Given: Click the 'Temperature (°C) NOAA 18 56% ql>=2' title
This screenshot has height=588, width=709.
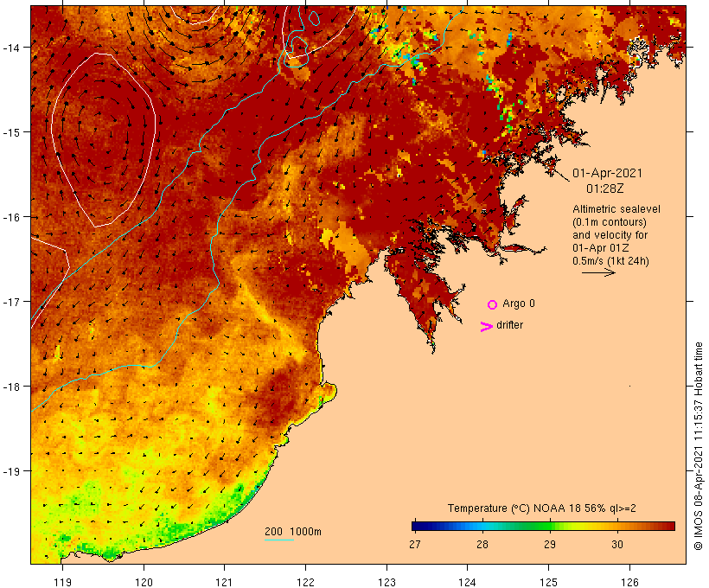Looking at the screenshot, I should pos(542,508).
